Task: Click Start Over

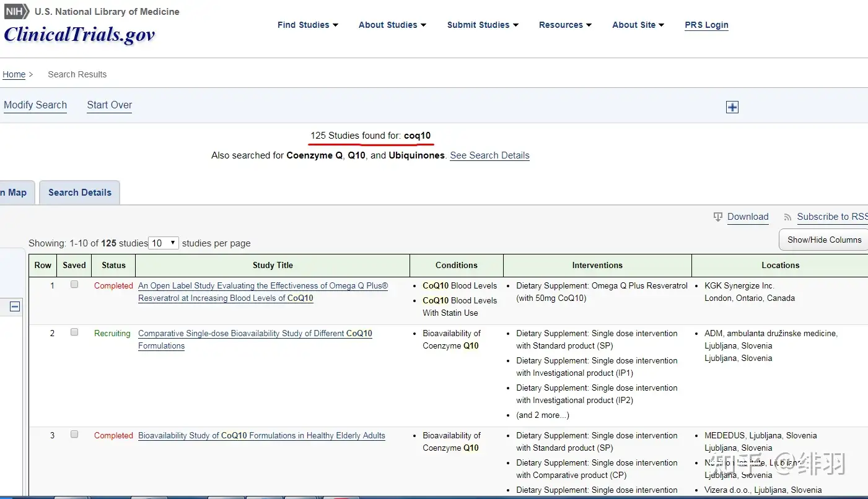Action: pyautogui.click(x=110, y=105)
